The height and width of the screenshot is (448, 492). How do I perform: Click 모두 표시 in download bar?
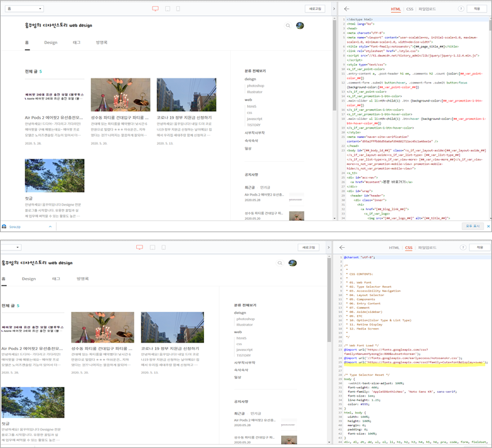click(x=473, y=226)
